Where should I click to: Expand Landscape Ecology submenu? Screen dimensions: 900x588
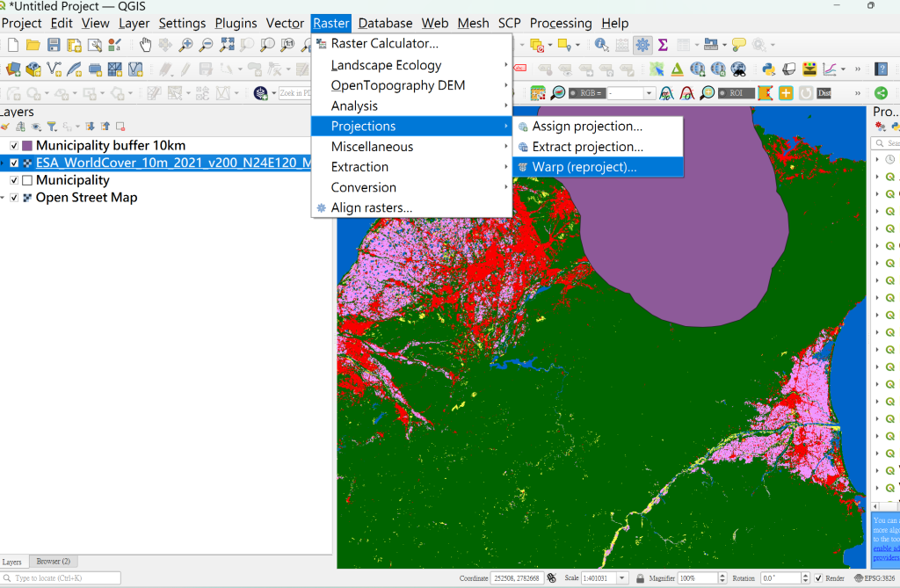point(411,65)
